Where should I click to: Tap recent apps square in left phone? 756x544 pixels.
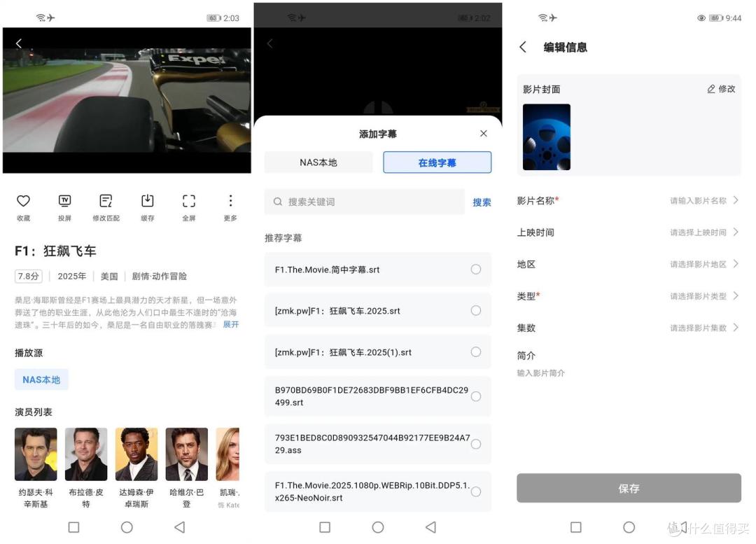(x=73, y=527)
